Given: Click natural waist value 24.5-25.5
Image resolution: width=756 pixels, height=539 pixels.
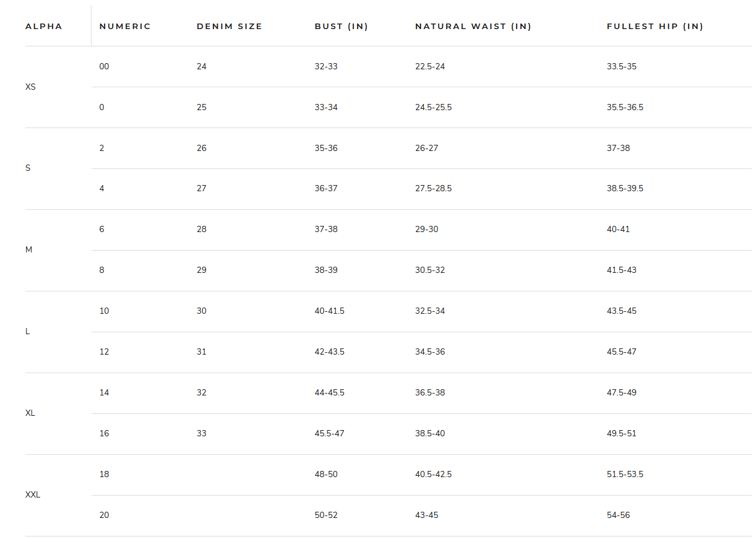Looking at the screenshot, I should pyautogui.click(x=433, y=108).
